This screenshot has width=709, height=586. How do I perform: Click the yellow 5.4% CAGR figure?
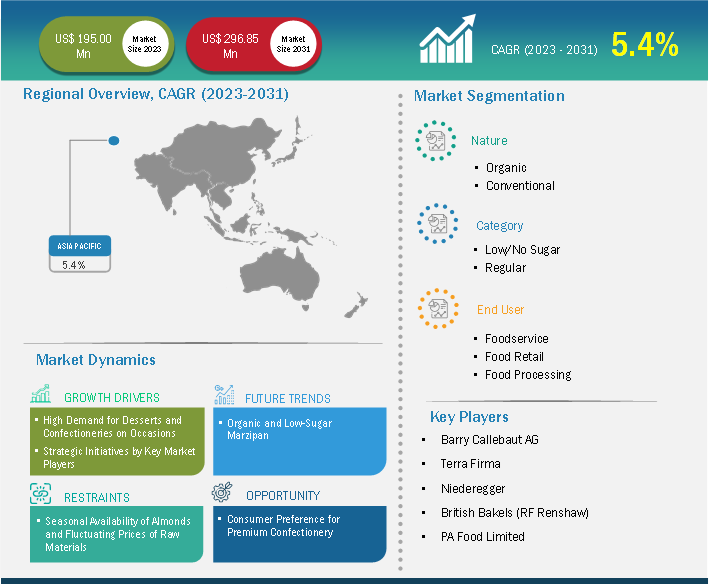pyautogui.click(x=645, y=45)
